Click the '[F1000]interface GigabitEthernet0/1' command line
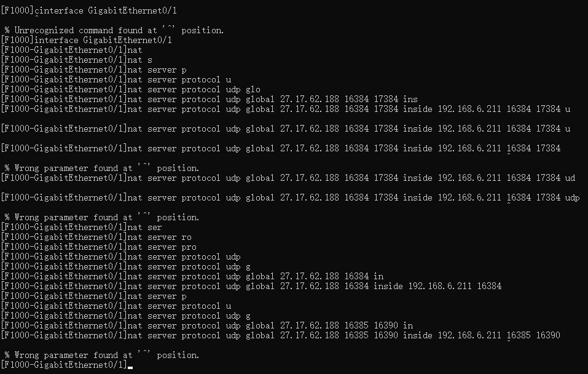The image size is (588, 374). [87, 40]
